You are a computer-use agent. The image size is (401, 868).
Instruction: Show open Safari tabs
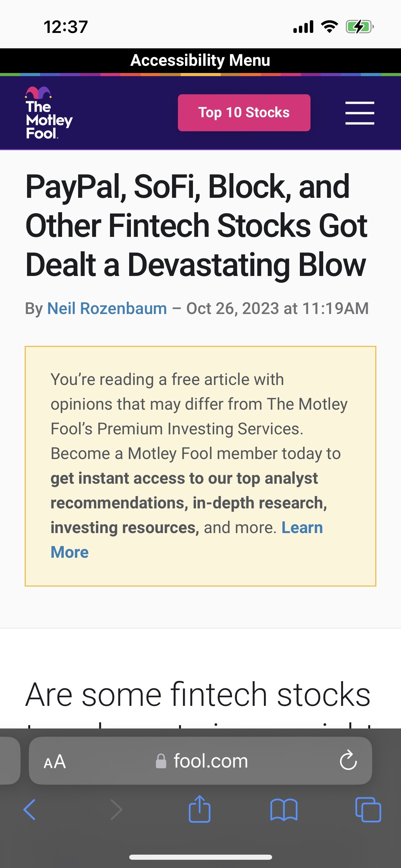tap(368, 810)
